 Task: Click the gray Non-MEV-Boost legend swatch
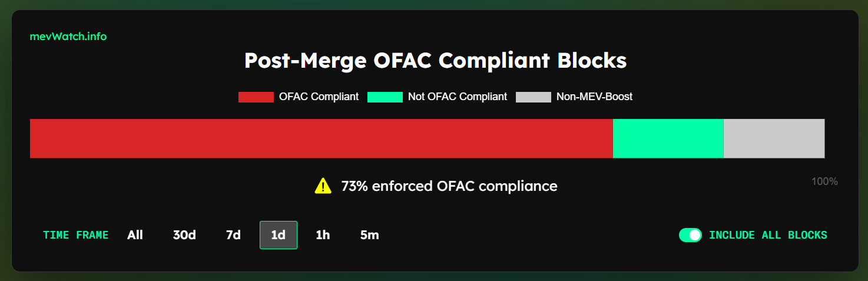534,97
